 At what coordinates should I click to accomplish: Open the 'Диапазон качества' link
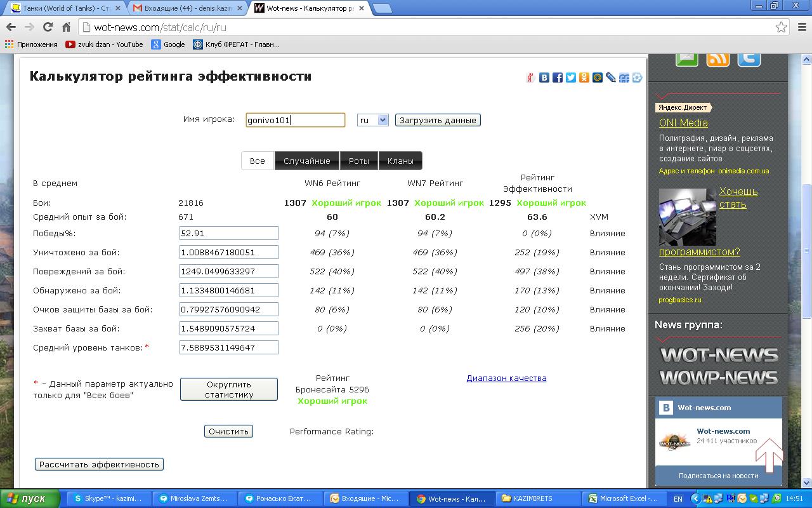point(506,378)
